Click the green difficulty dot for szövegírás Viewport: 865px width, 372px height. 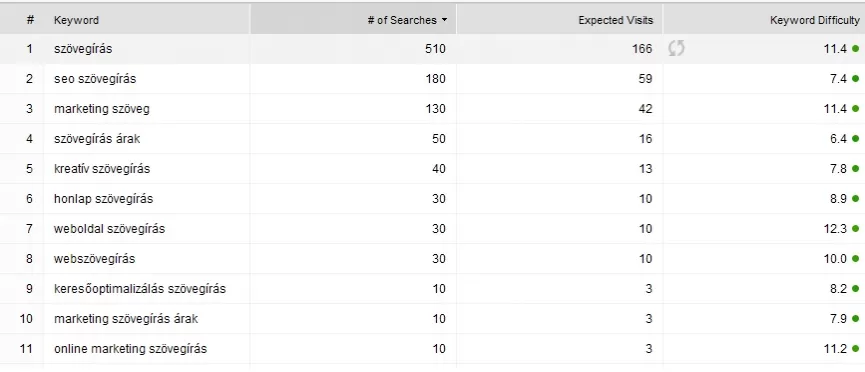[x=856, y=49]
